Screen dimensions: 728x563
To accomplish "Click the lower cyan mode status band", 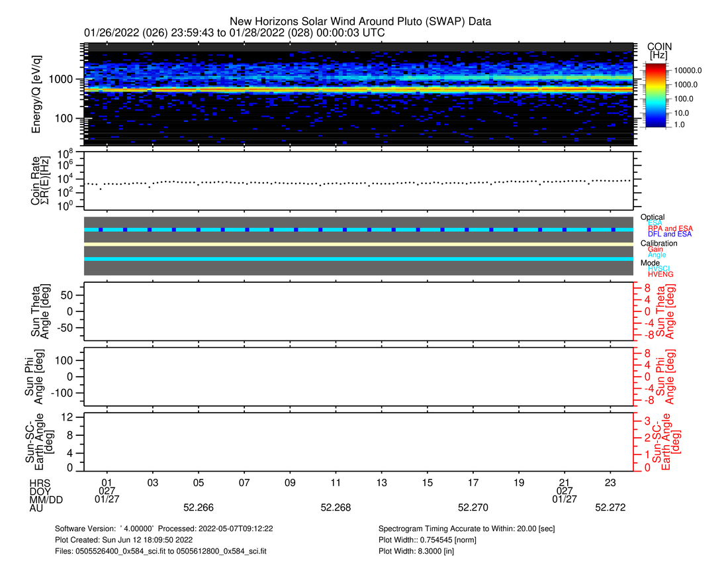I will coord(359,259).
